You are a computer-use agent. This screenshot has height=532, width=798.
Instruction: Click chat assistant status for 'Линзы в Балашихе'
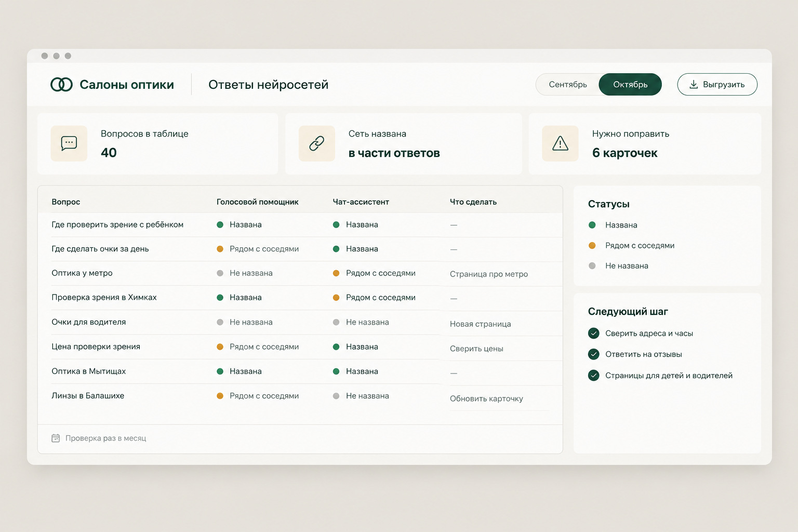(x=361, y=396)
